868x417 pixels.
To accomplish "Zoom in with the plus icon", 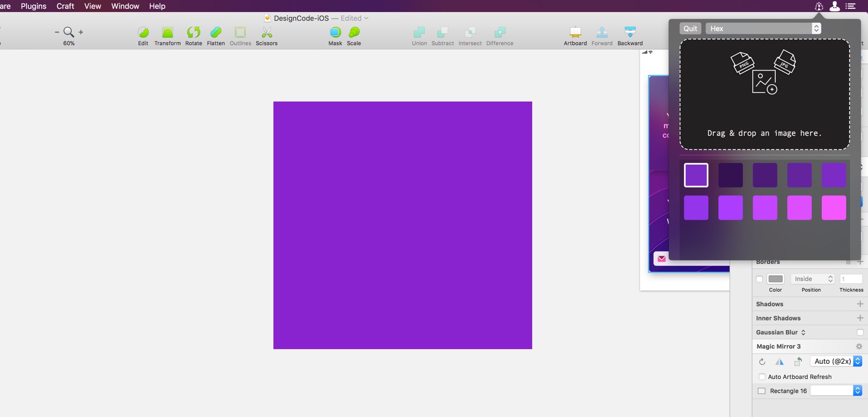I will (81, 32).
